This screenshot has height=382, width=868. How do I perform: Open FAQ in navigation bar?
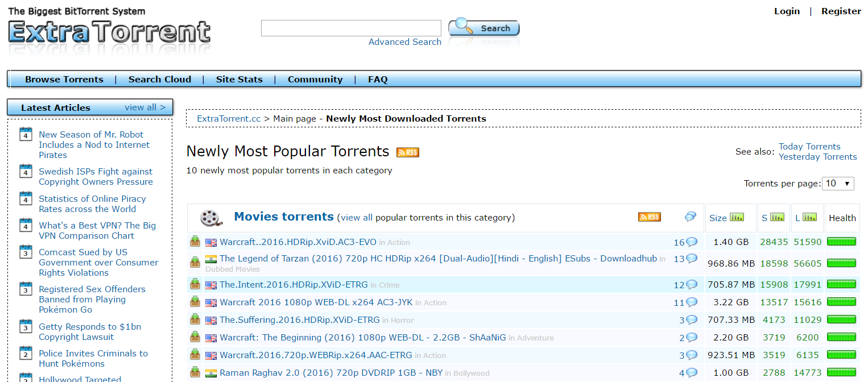pos(378,80)
